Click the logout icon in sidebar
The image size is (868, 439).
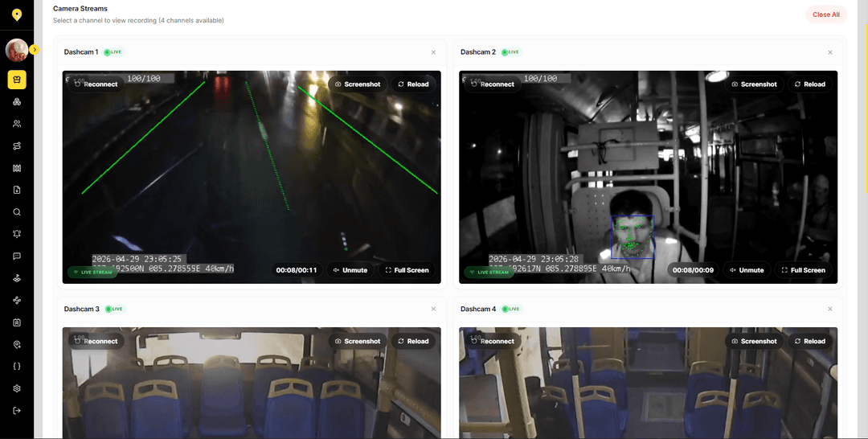[17, 411]
